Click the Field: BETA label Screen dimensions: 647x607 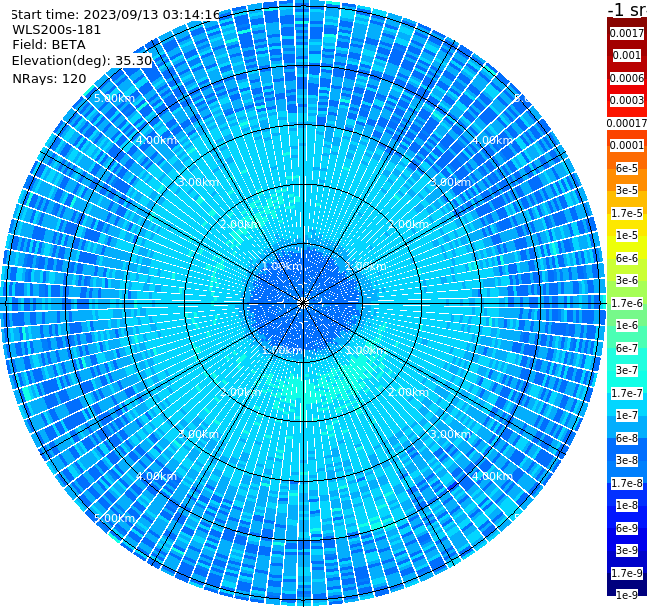pos(49,45)
